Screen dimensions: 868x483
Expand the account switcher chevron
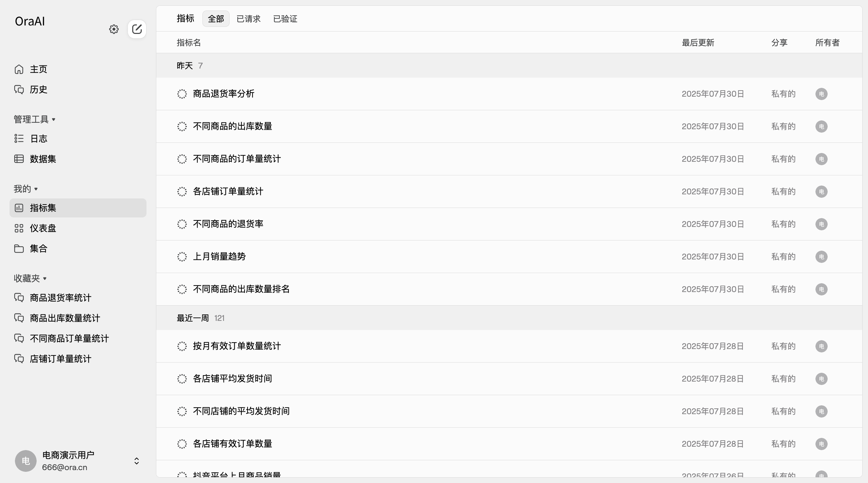137,461
